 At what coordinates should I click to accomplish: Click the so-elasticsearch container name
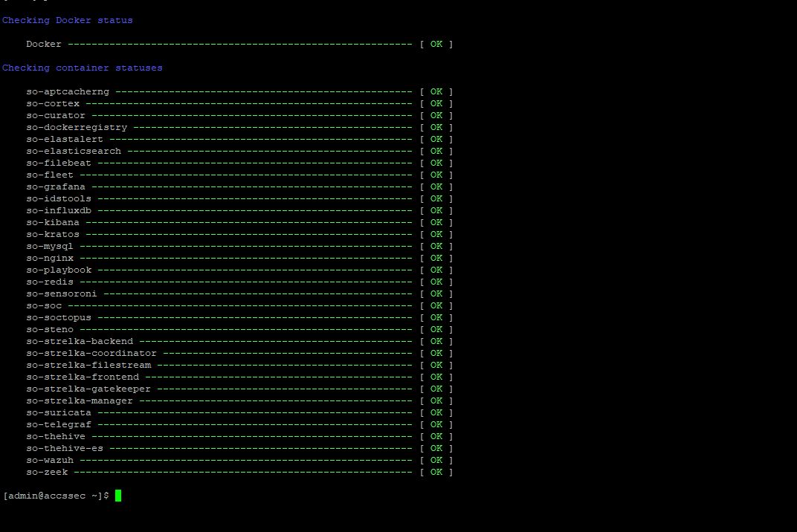[74, 152]
